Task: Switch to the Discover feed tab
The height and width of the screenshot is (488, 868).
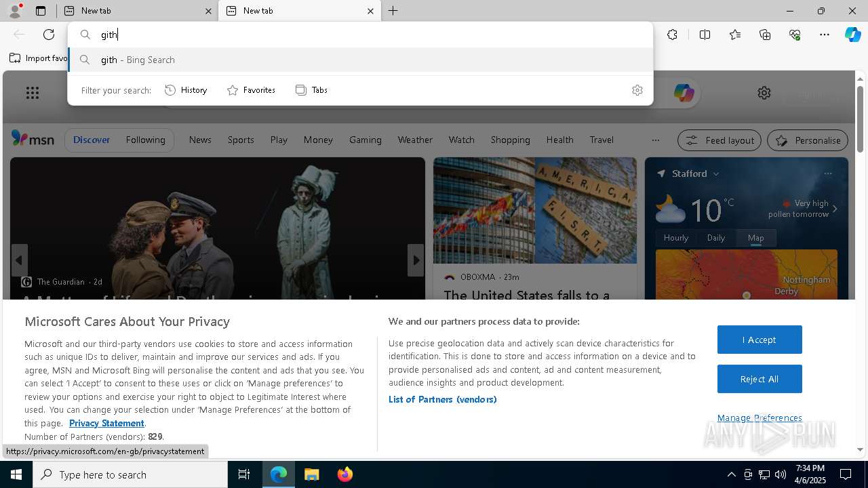Action: [92, 140]
